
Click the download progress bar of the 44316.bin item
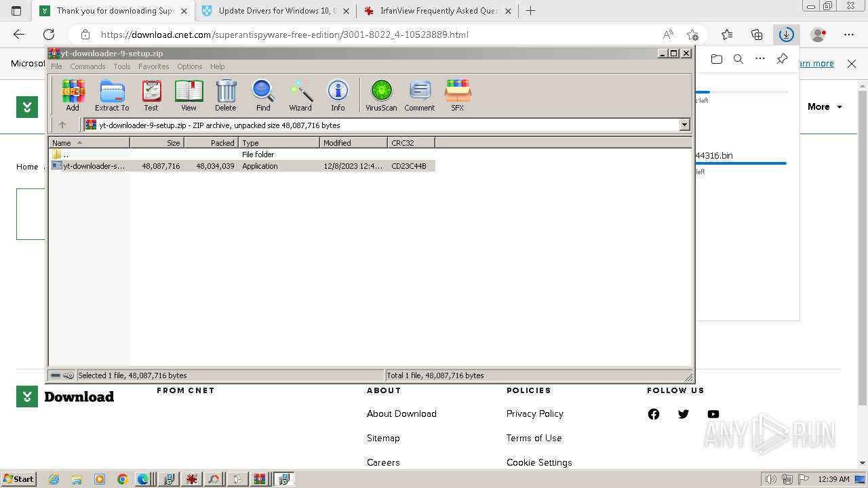coord(741,163)
